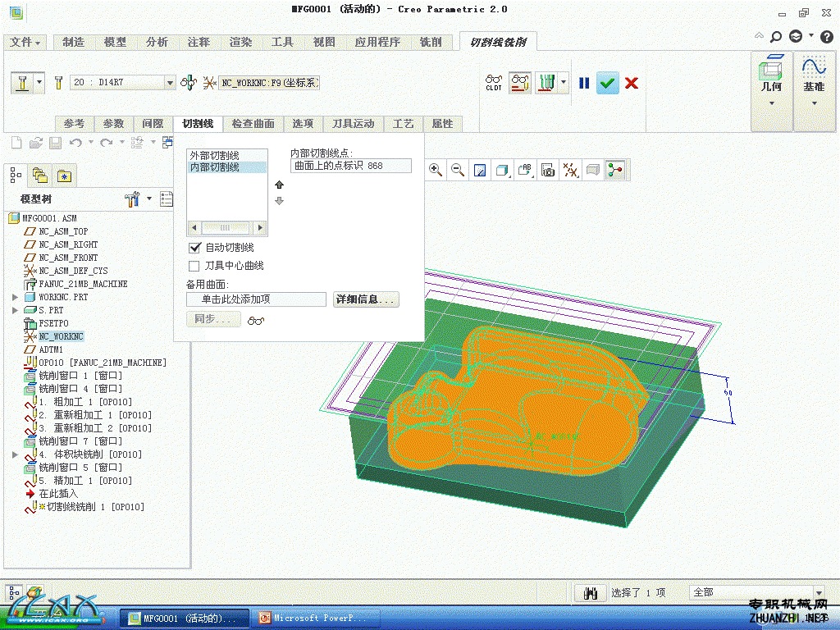
Task: Open the 属性 dashboard tab
Action: pyautogui.click(x=442, y=124)
